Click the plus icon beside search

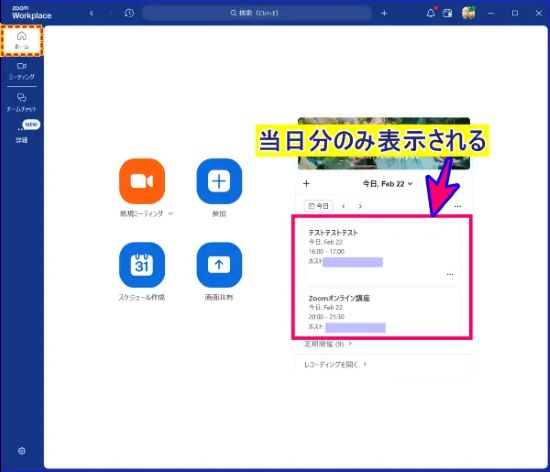(384, 13)
